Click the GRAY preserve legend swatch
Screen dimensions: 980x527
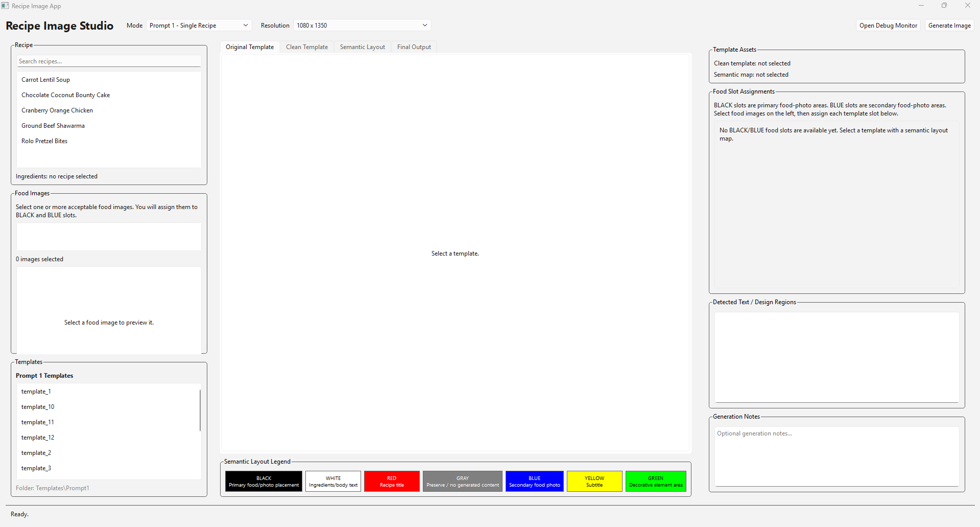[x=463, y=482]
